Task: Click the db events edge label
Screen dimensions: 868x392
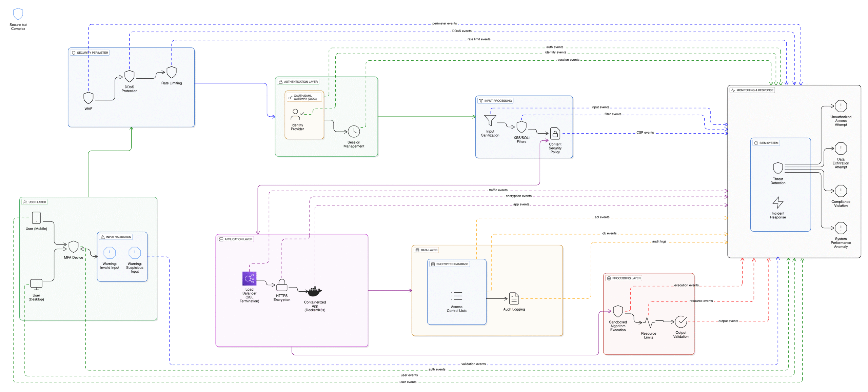Action: [x=609, y=234]
